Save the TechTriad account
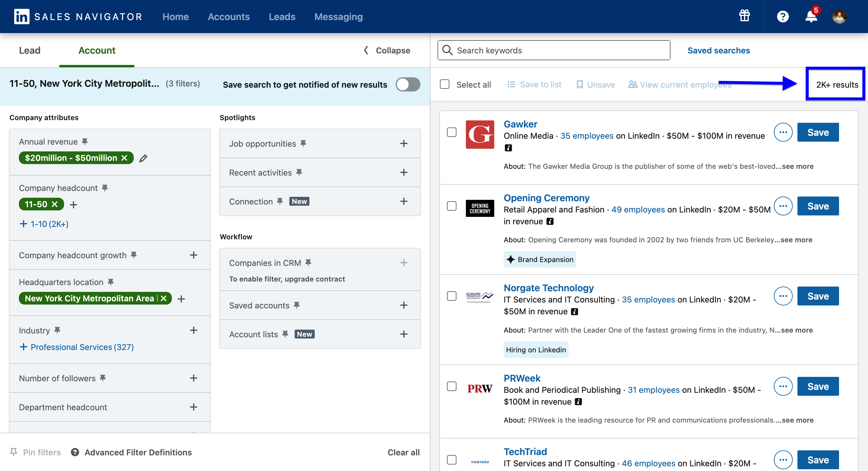868x471 pixels. (818, 459)
